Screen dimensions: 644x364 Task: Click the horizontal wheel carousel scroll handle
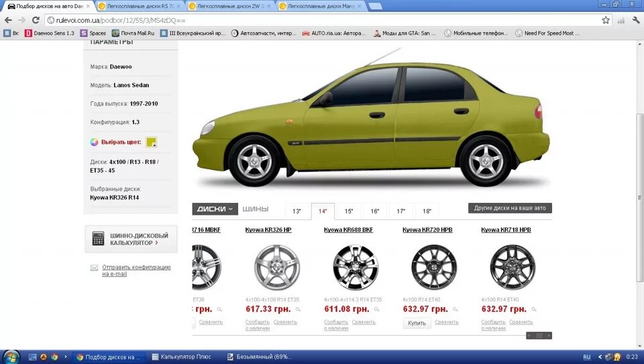coord(539,336)
